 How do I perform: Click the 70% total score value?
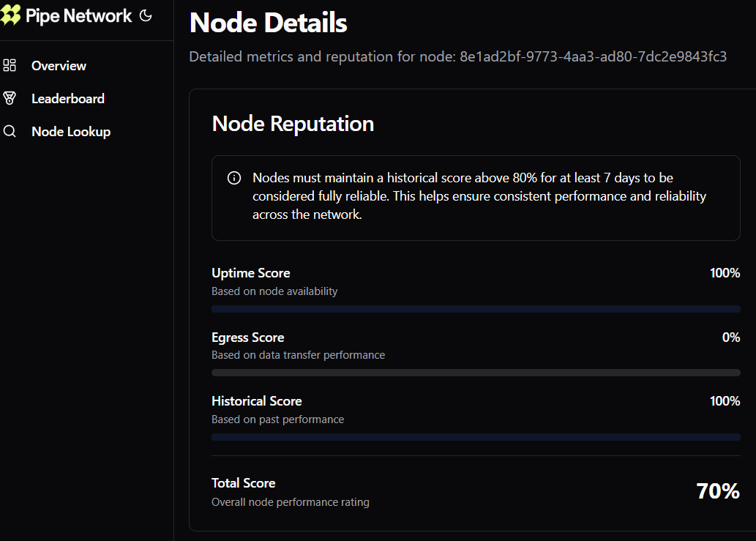(718, 491)
